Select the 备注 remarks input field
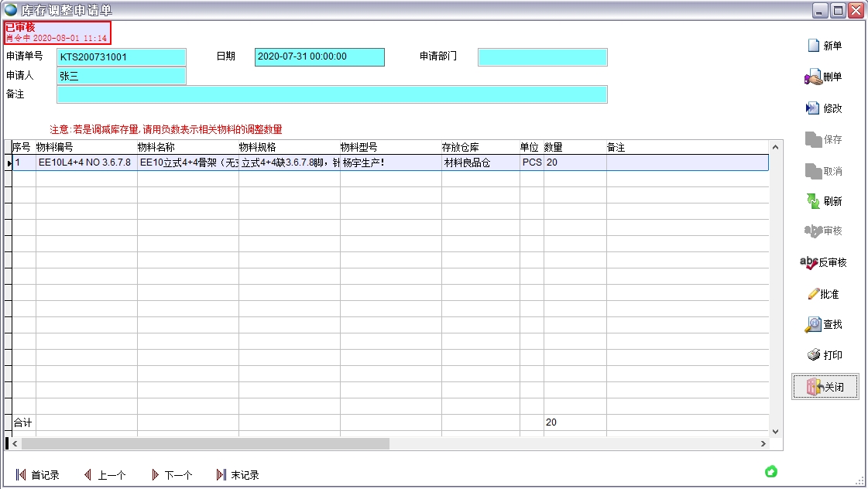 point(331,94)
